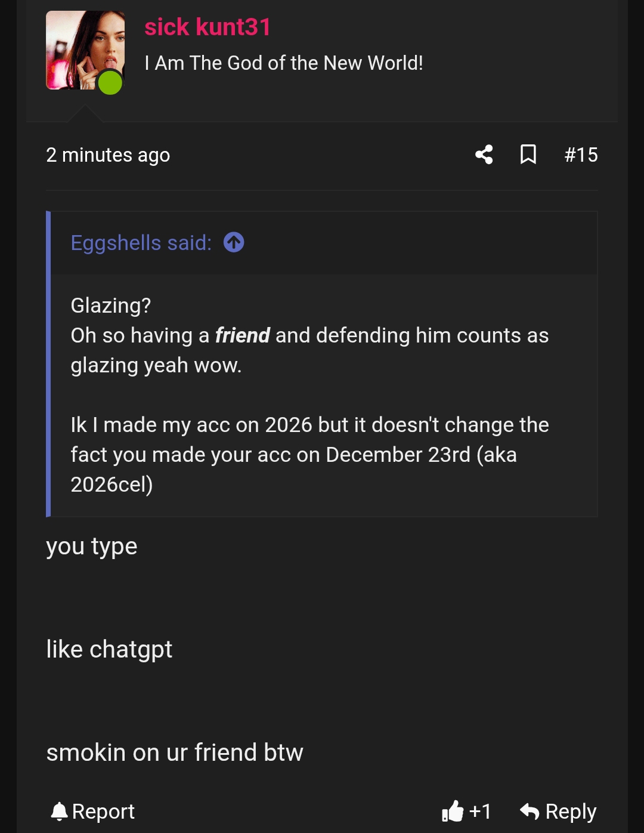Click the user title 'I Am The God of the New World!'
The width and height of the screenshot is (644, 833).
pos(284,63)
